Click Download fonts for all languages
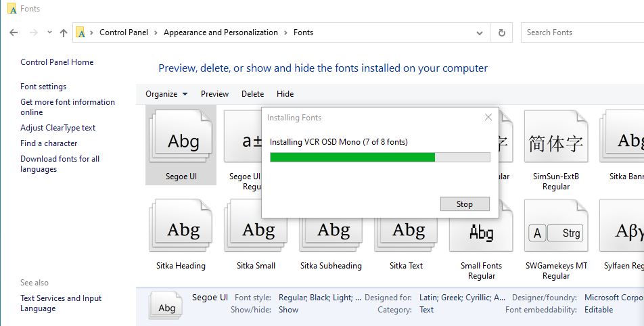 (x=60, y=164)
